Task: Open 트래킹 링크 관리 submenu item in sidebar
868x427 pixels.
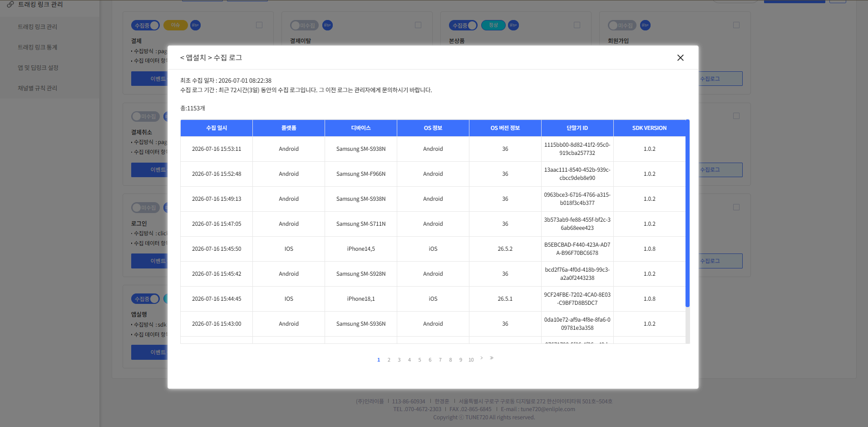Action: tap(38, 27)
